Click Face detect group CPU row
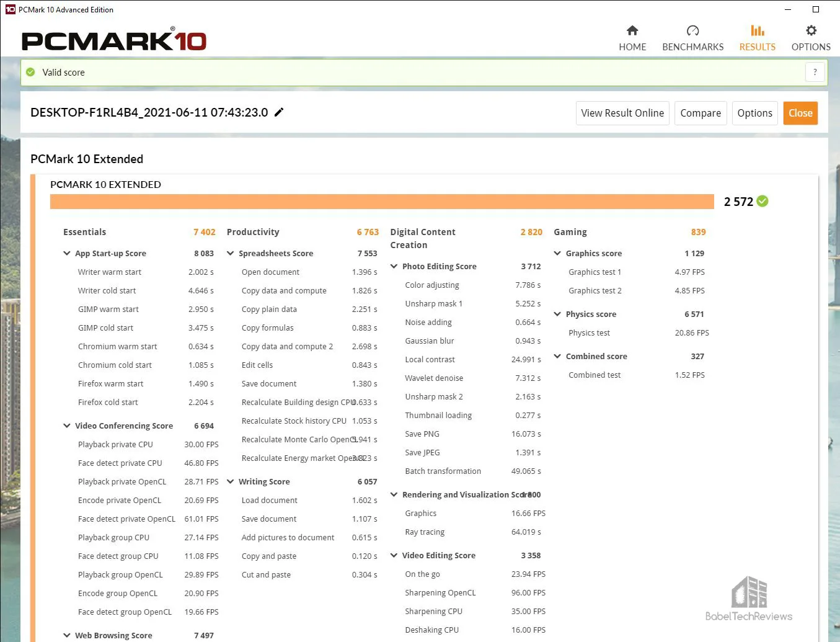Viewport: 840px width, 642px height. [148, 556]
